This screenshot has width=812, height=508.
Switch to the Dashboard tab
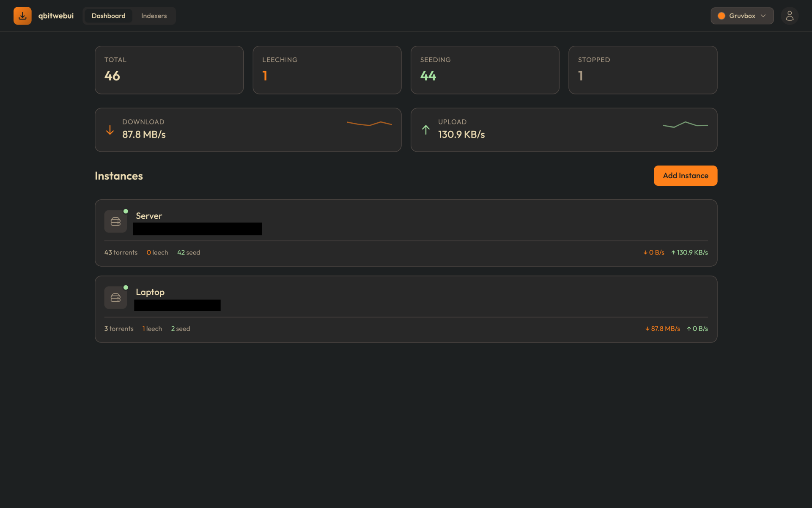tap(108, 16)
